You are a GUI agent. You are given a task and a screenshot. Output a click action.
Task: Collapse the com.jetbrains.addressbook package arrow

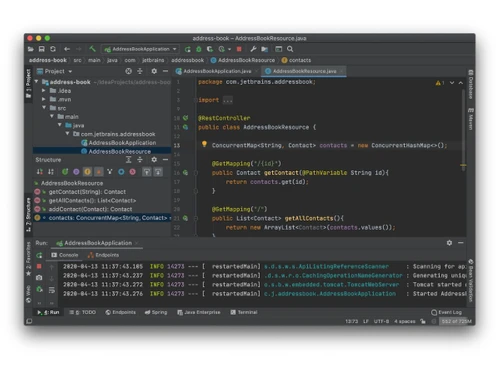[67, 134]
